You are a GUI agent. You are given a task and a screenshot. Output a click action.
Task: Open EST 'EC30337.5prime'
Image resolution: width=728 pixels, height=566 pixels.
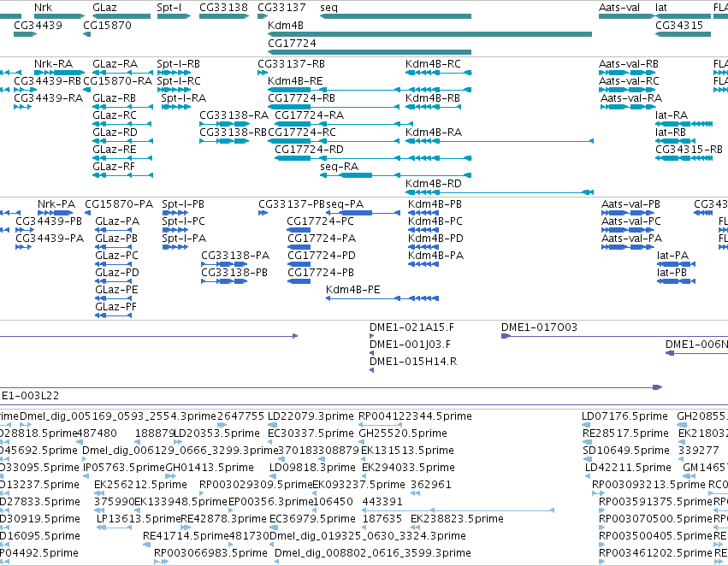click(x=311, y=433)
